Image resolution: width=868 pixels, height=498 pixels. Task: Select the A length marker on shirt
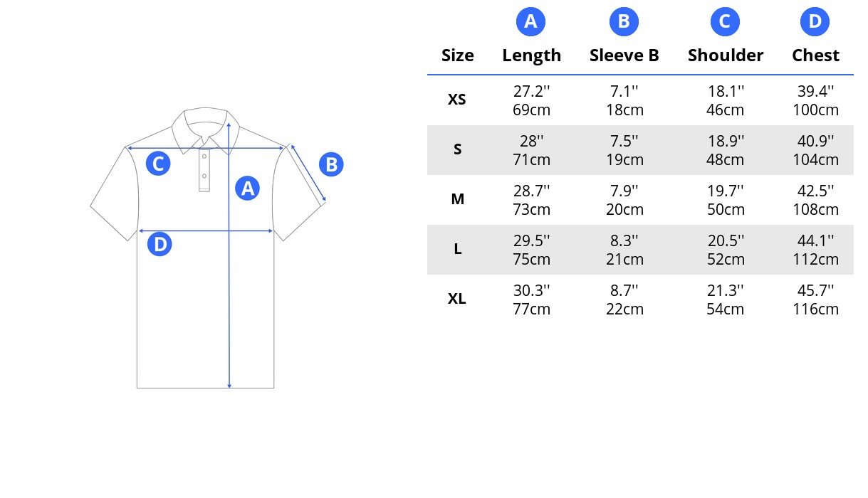[247, 188]
